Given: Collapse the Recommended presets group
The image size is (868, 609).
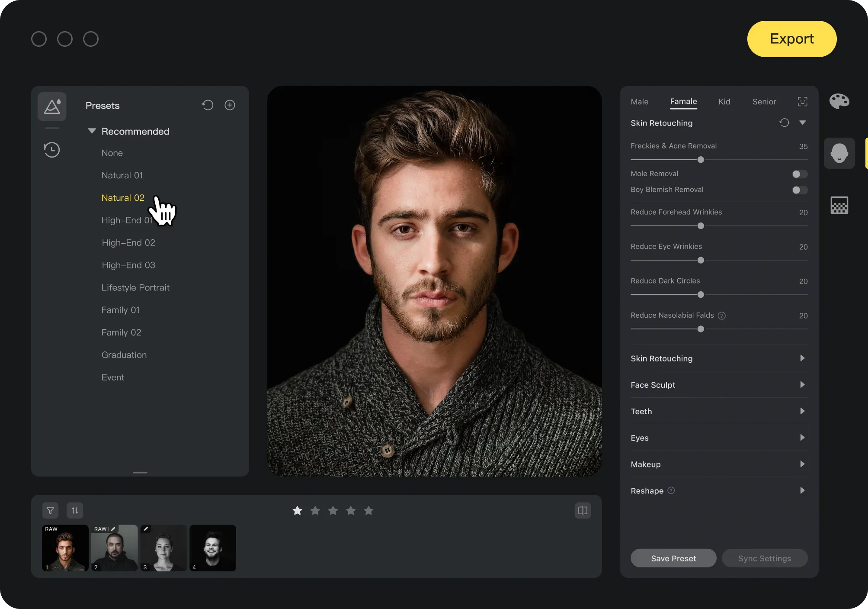Looking at the screenshot, I should click(92, 131).
